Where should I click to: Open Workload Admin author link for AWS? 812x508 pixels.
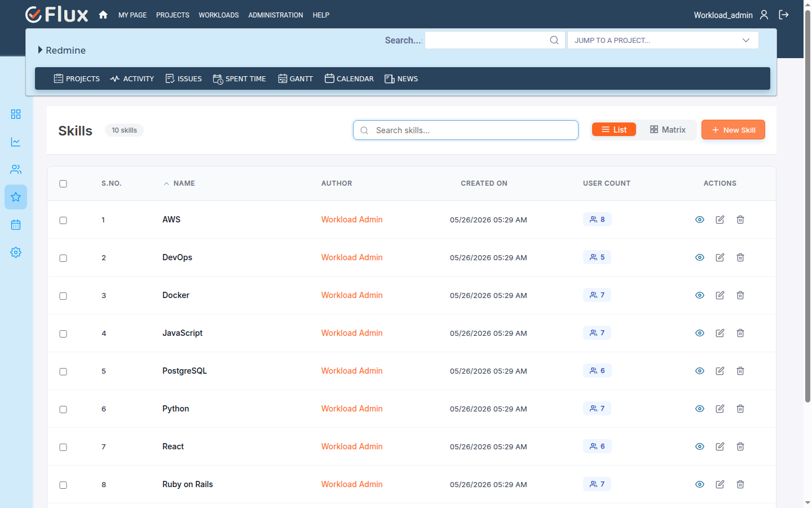pyautogui.click(x=352, y=220)
